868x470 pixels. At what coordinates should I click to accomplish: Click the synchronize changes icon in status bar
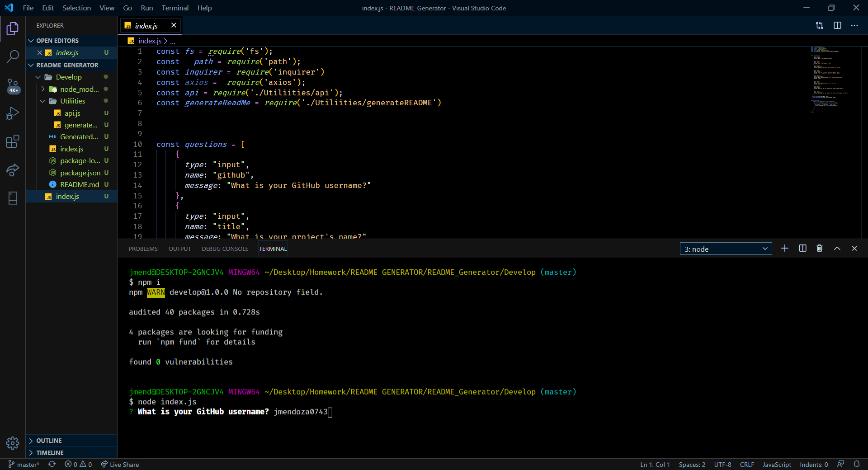[x=52, y=464]
